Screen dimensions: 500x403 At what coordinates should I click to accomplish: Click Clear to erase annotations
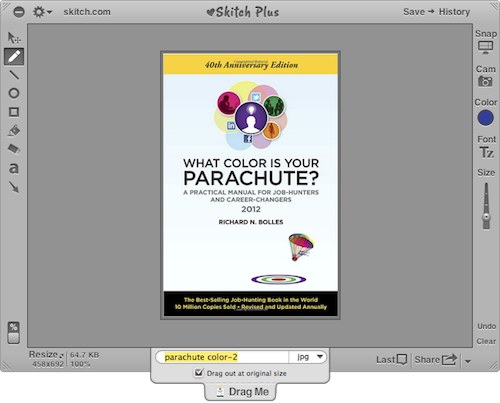coord(486,341)
